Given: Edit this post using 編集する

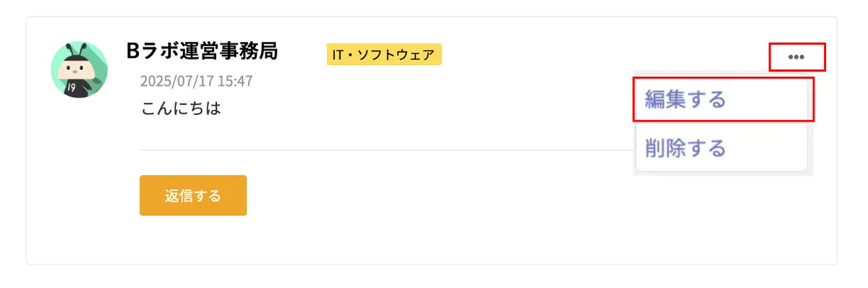Looking at the screenshot, I should point(723,99).
